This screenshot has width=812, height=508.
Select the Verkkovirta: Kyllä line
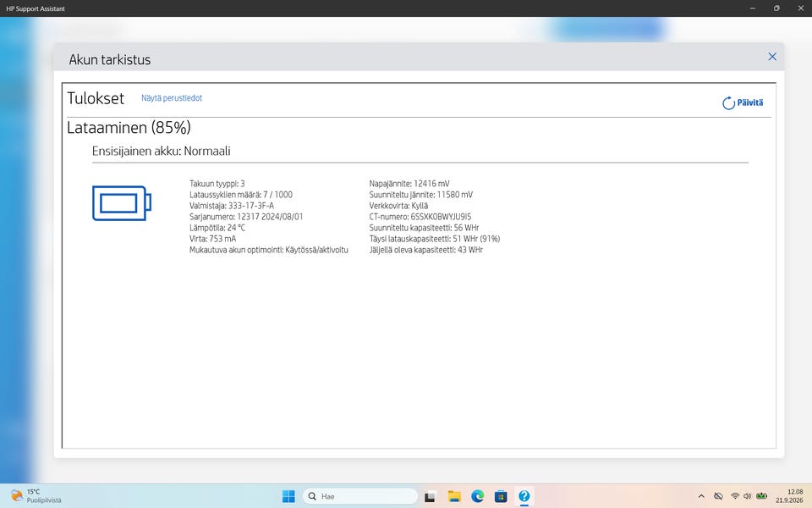point(398,206)
